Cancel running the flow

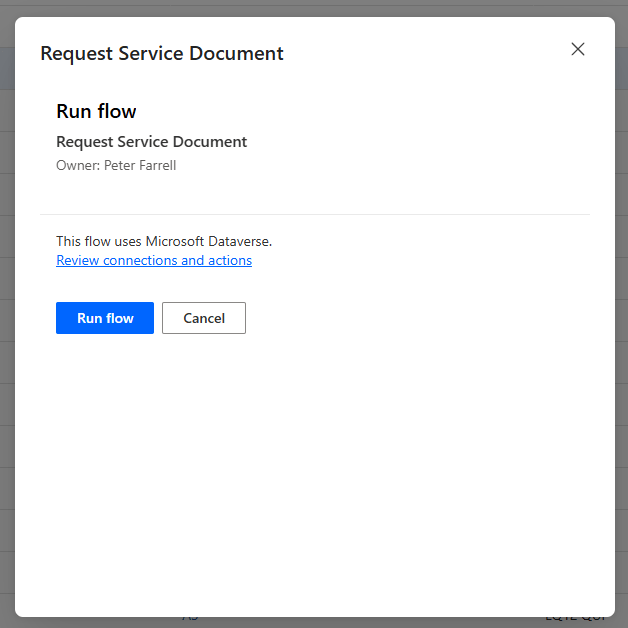click(204, 318)
